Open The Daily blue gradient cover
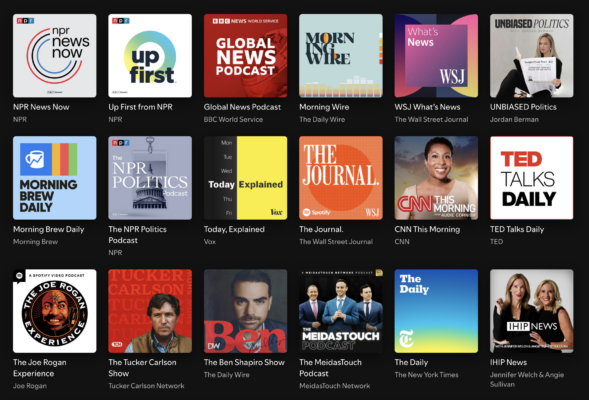Image resolution: width=589 pixels, height=400 pixels. tap(436, 311)
